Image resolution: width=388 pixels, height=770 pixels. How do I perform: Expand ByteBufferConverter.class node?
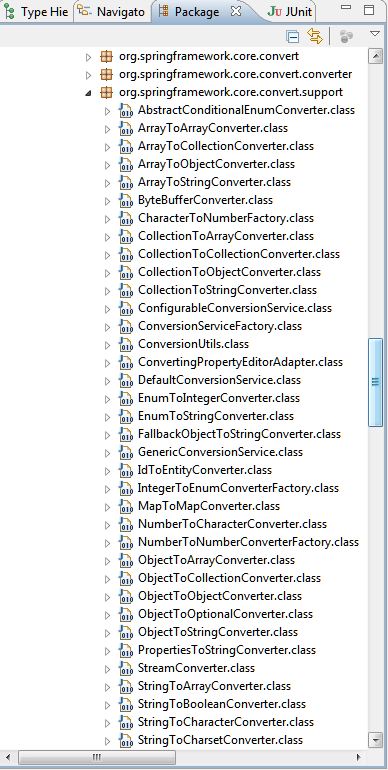pyautogui.click(x=108, y=201)
